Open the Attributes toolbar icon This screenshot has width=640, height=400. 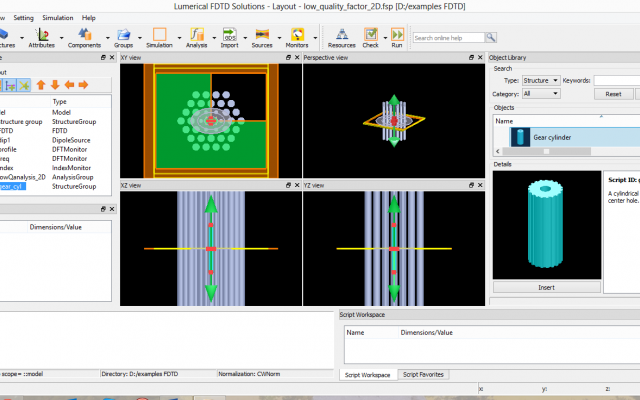(x=42, y=35)
